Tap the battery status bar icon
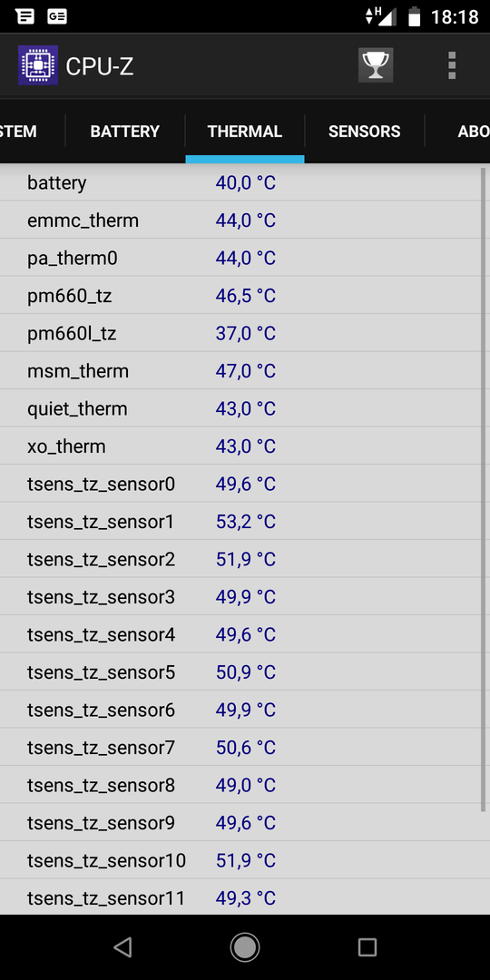 414,16
